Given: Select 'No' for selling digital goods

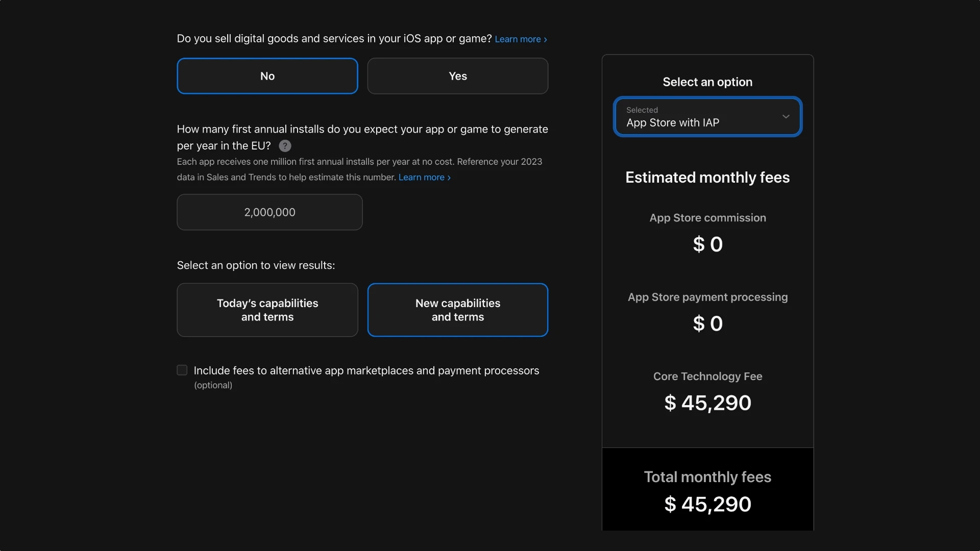Looking at the screenshot, I should [267, 76].
